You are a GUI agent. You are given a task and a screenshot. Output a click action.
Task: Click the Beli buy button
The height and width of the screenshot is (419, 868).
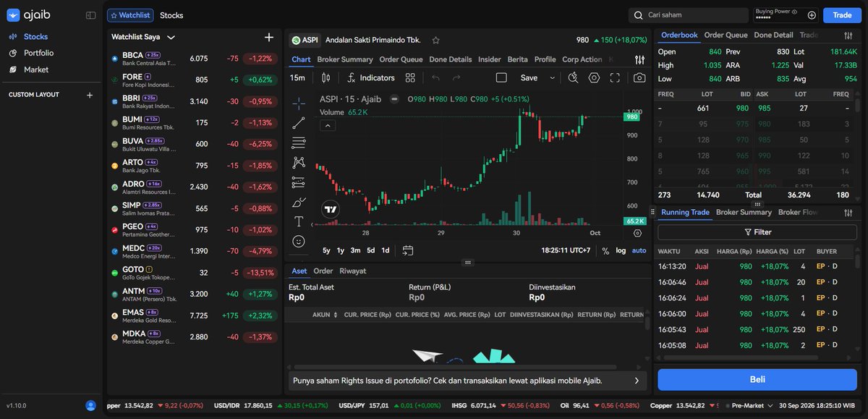click(x=757, y=380)
